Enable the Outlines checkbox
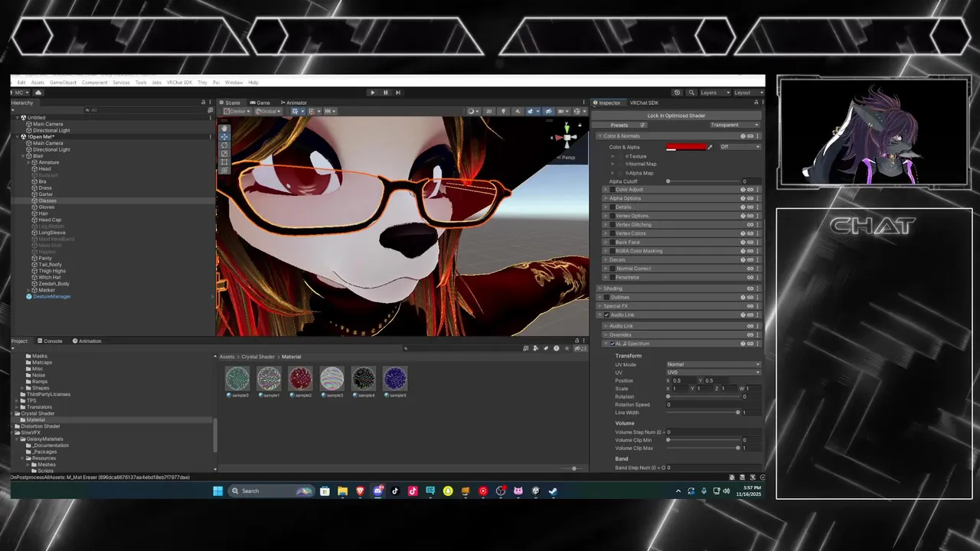 (606, 297)
